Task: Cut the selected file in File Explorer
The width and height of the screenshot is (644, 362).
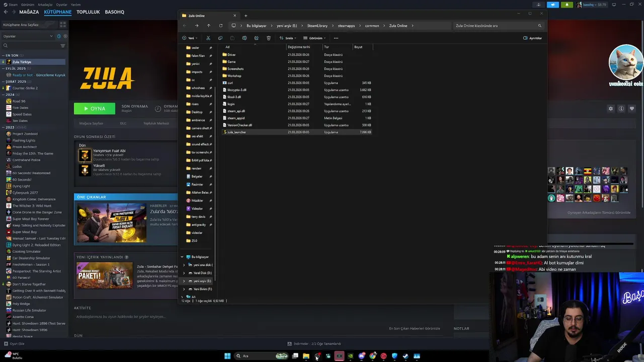Action: [208, 38]
